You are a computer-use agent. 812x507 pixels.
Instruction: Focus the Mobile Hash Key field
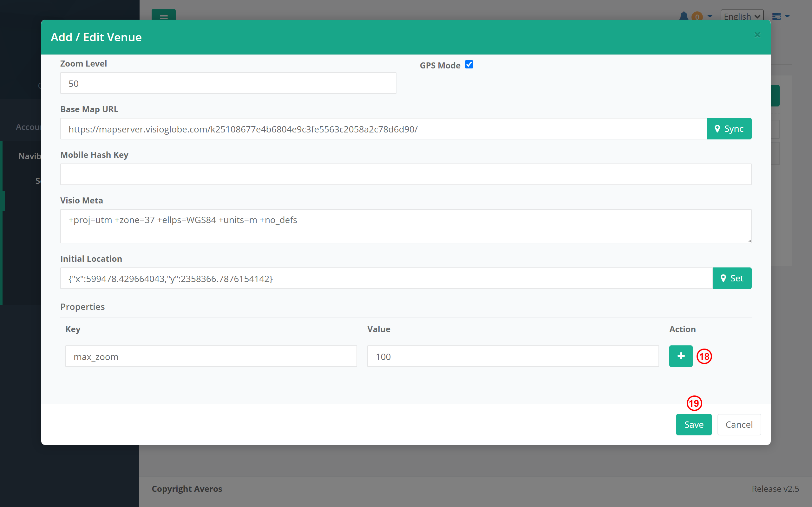tap(405, 174)
